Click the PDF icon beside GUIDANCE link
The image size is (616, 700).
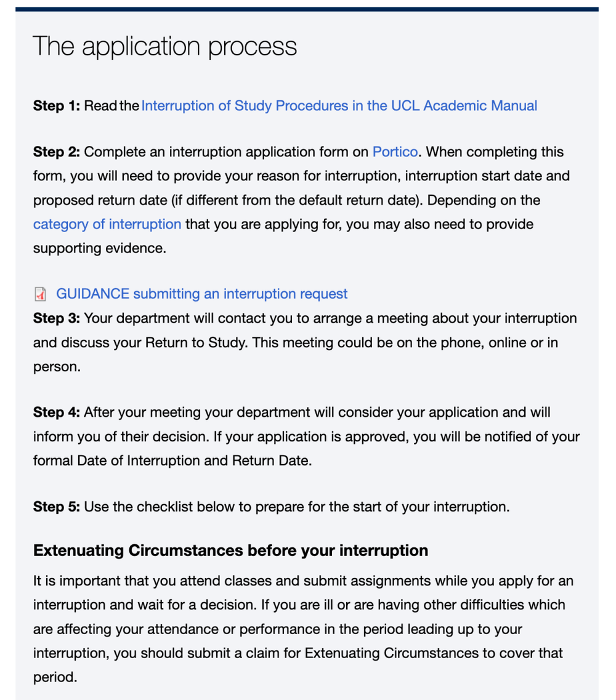click(x=40, y=294)
